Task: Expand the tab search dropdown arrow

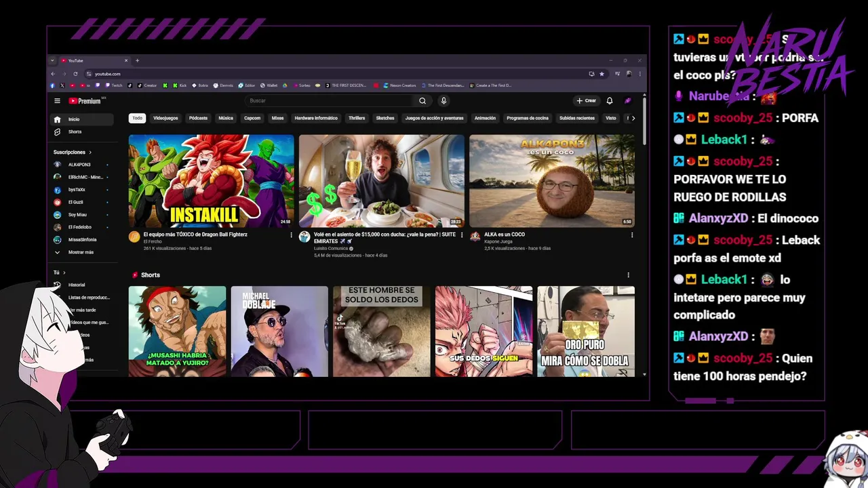Action: click(52, 60)
